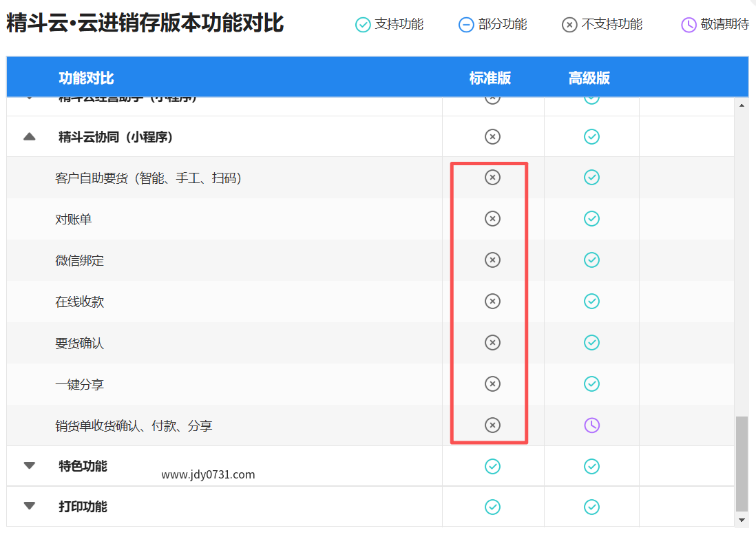This screenshot has height=537, width=756.
Task: Select the 高级版 column header
Action: tap(589, 78)
